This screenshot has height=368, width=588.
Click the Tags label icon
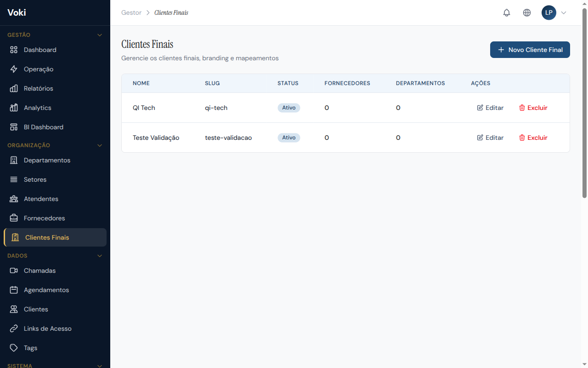pyautogui.click(x=14, y=348)
